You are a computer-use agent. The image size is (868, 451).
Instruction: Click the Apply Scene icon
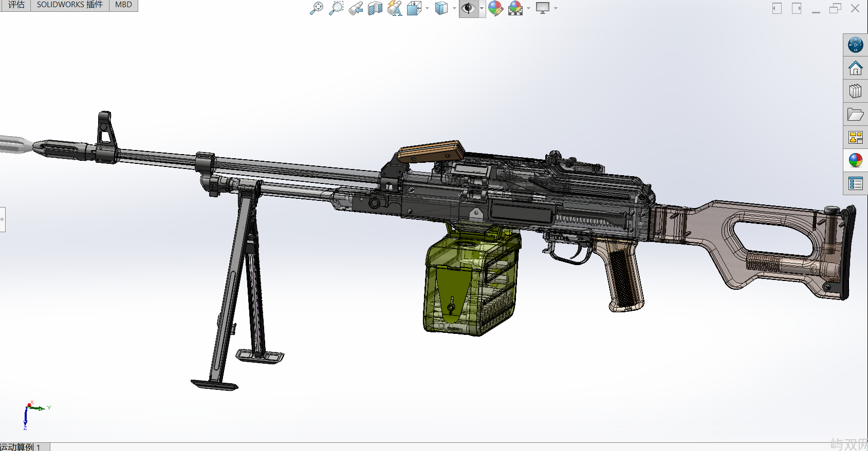515,8
